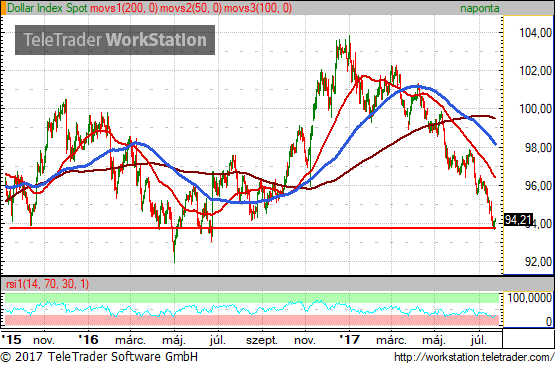Screen dimensions: 555x366
Task: Click the RSI 100,0000 scale label
Action: (x=530, y=298)
